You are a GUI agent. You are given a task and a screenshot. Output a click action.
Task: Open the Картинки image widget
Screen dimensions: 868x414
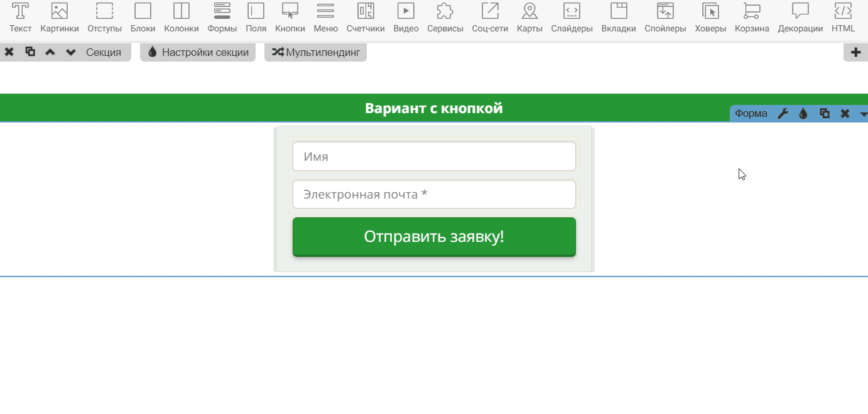click(60, 18)
